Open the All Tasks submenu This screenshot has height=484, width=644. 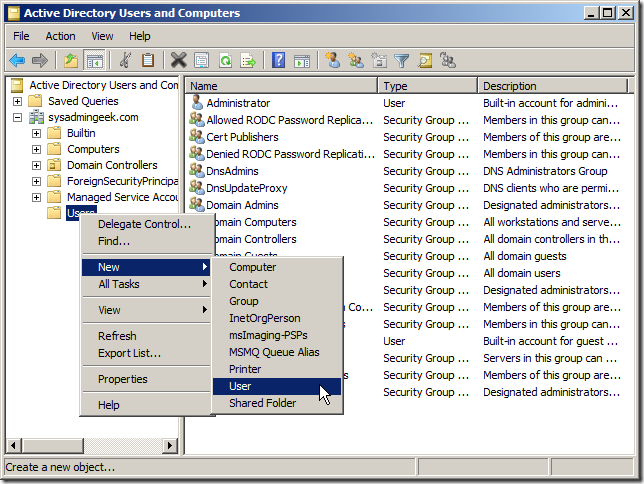(x=146, y=284)
